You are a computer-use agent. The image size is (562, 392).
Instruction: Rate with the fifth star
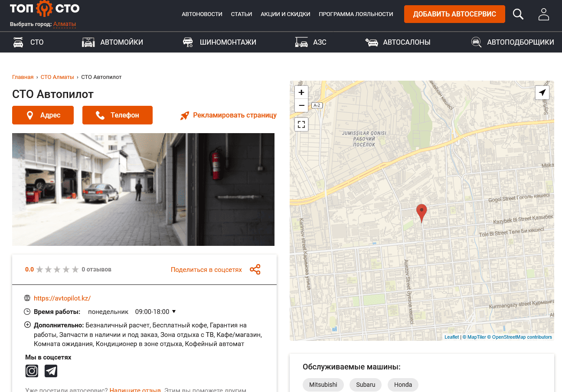tap(75, 269)
